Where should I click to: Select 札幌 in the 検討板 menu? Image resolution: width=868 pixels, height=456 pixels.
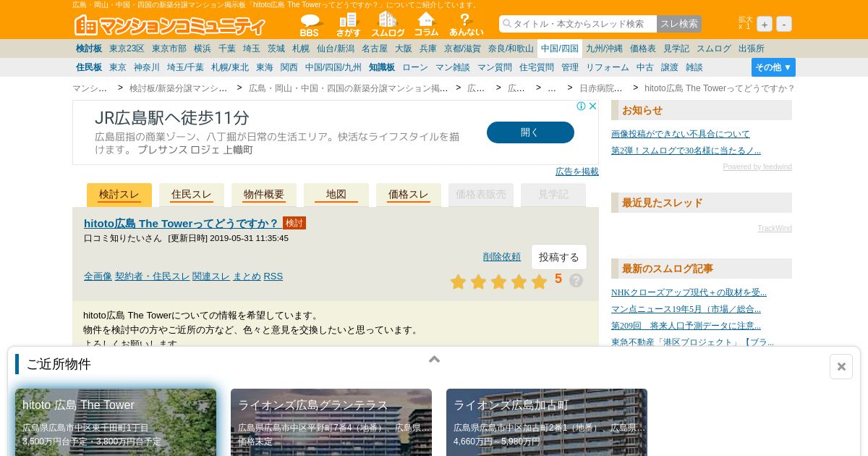click(301, 48)
